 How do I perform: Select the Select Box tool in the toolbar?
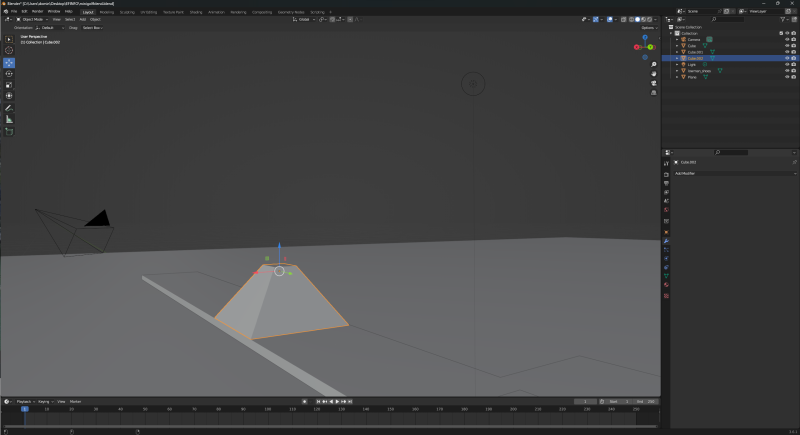(9, 39)
